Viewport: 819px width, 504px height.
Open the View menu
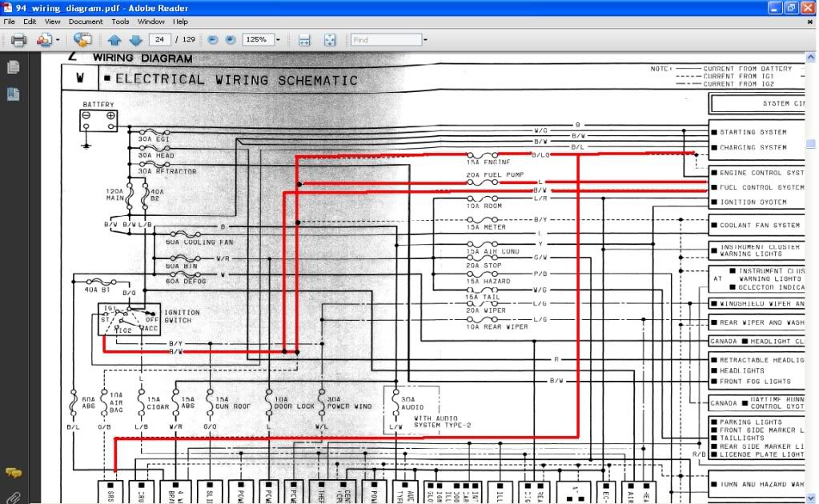point(52,22)
